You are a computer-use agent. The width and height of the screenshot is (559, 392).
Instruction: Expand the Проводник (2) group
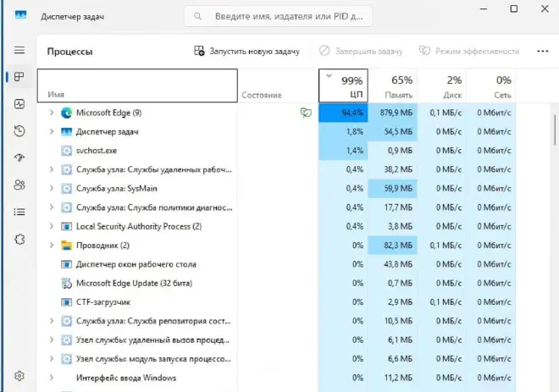point(52,246)
